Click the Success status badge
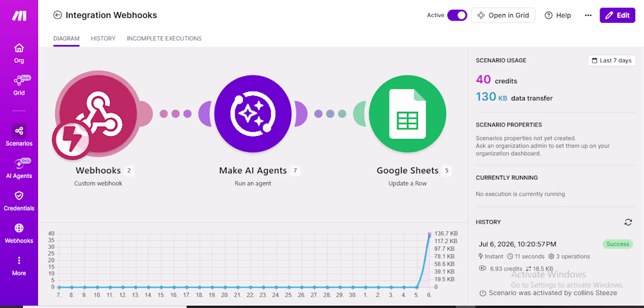The width and height of the screenshot is (644, 308). click(618, 244)
